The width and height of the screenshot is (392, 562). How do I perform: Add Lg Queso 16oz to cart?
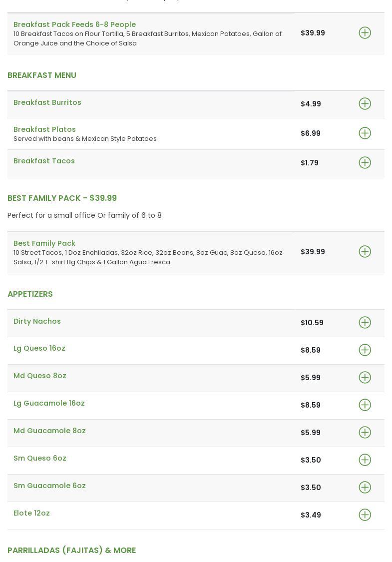pos(365,350)
